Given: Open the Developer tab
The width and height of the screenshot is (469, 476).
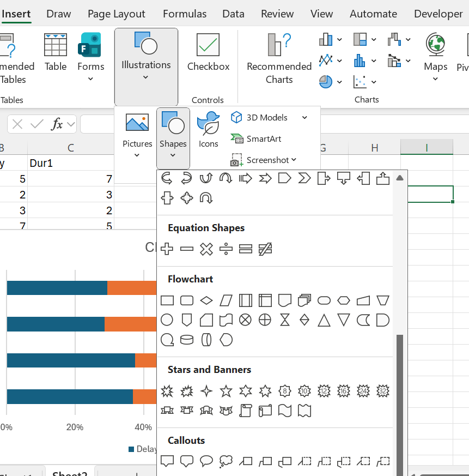Looking at the screenshot, I should (438, 14).
